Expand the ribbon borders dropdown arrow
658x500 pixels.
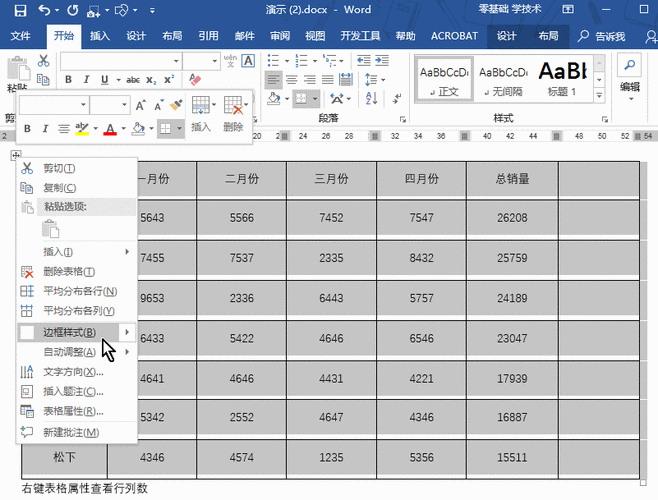(315, 99)
